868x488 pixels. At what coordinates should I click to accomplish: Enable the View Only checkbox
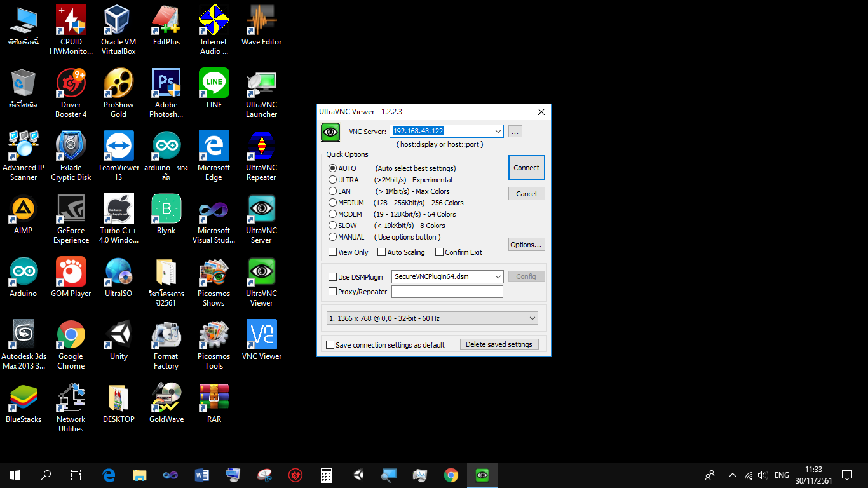tap(332, 252)
